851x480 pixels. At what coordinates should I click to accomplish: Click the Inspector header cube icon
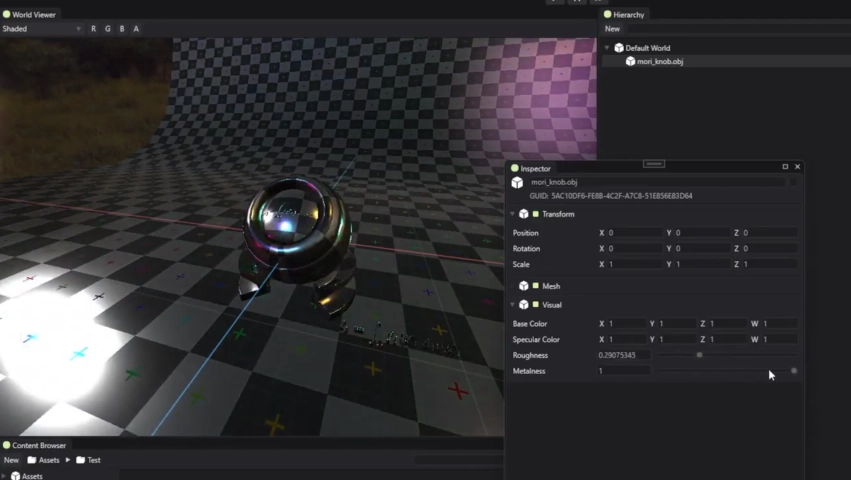517,183
